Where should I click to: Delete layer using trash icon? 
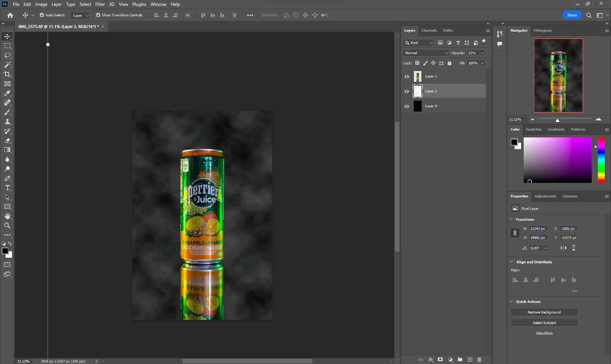480,359
